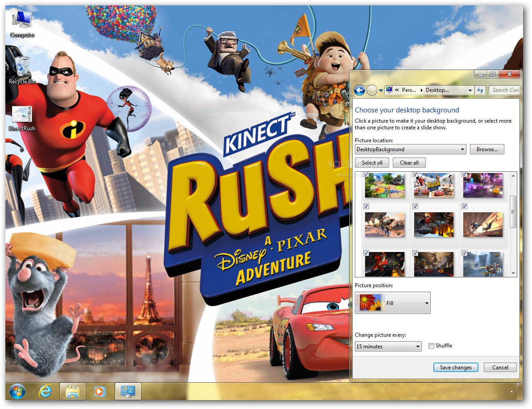Image resolution: width=532 pixels, height=409 pixels.
Task: Click the Save changes button
Action: coord(456,367)
